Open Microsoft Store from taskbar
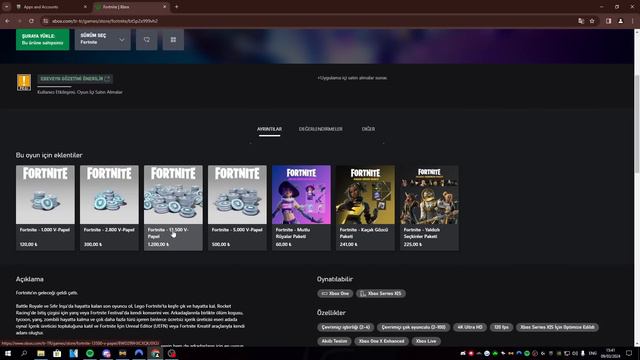Viewport: 640px width, 360px height. [57, 353]
